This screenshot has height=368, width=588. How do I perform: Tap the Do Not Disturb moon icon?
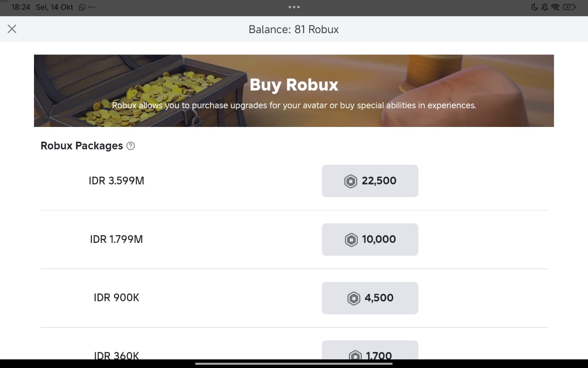pos(534,7)
